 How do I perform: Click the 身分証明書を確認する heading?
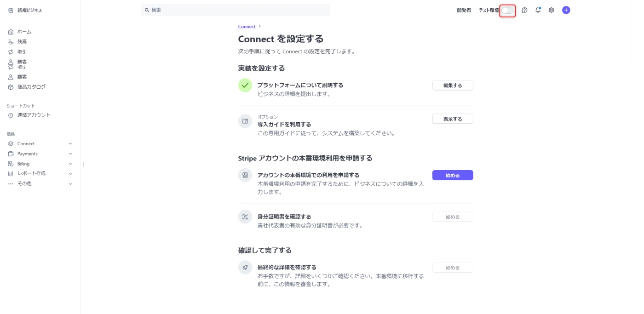[284, 217]
